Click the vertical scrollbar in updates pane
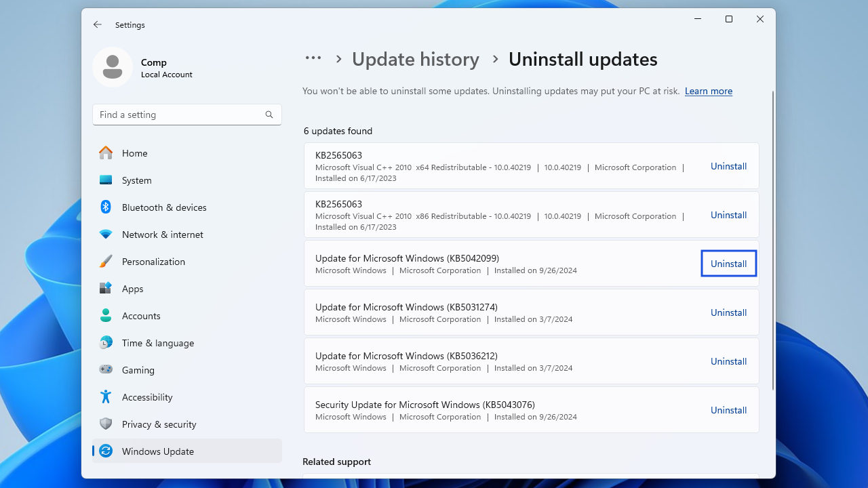This screenshot has height=488, width=868. [773, 241]
